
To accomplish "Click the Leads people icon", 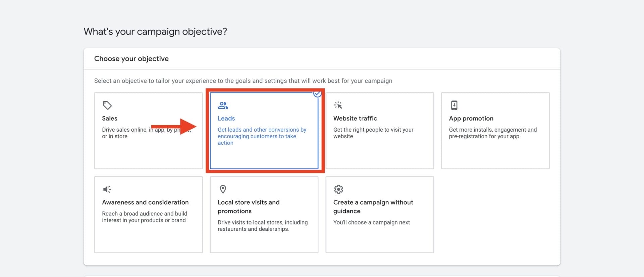I will tap(223, 106).
